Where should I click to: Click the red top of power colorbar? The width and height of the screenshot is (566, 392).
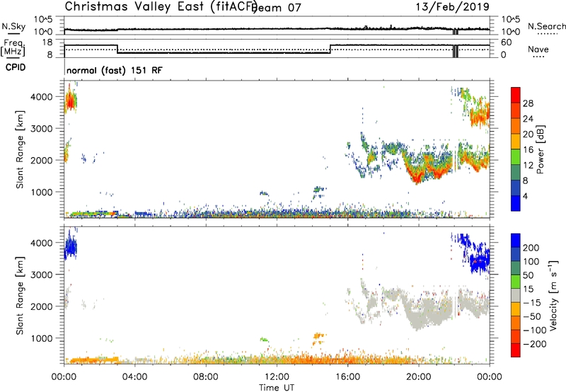tap(516, 95)
